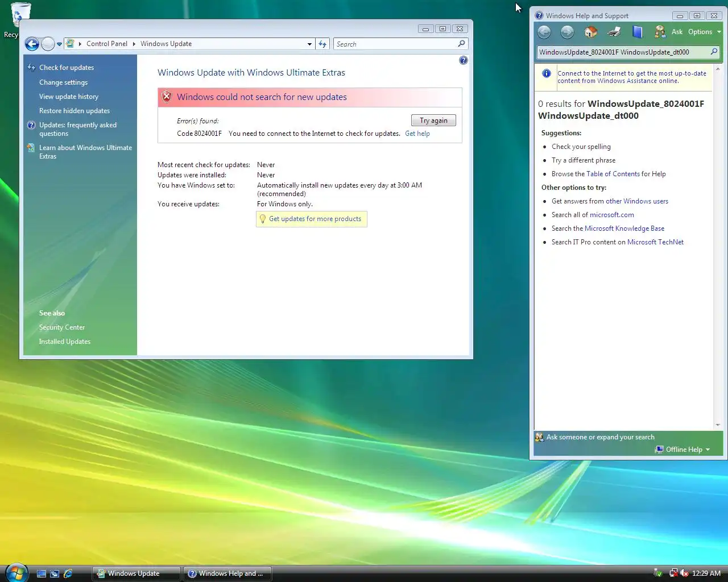Click the magnifier icon in Control Panel search
728x582 pixels.
[462, 44]
